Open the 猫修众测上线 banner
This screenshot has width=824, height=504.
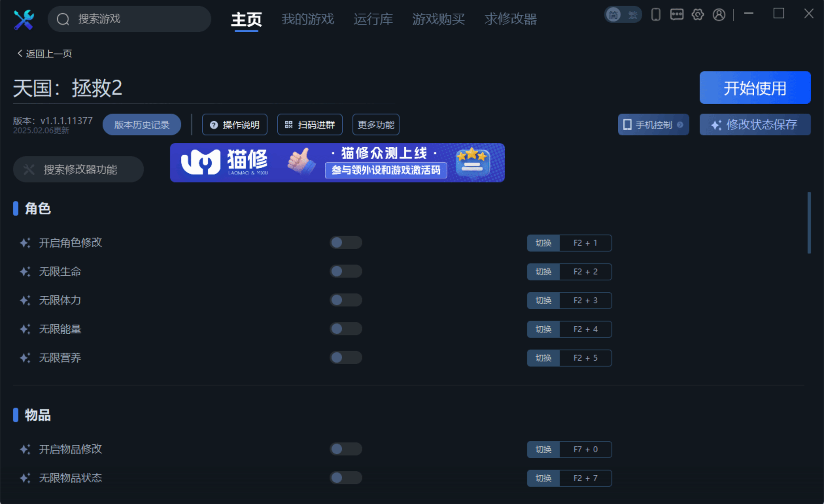(337, 162)
